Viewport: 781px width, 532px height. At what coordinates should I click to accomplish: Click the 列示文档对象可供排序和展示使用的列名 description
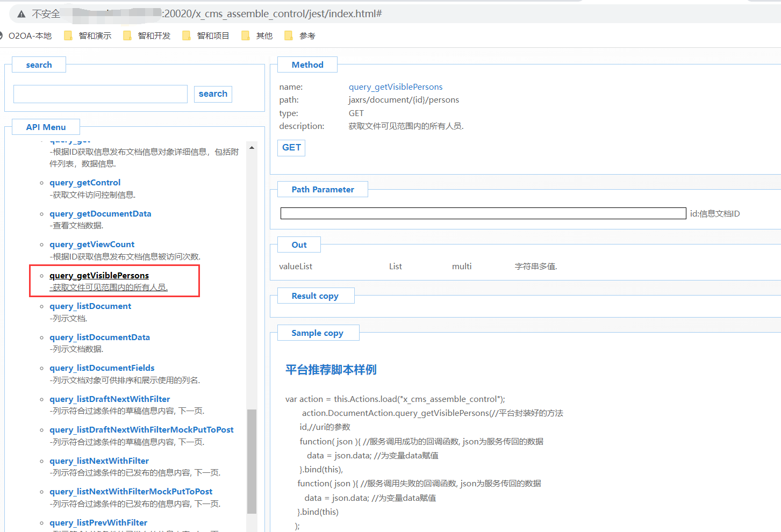(x=125, y=380)
